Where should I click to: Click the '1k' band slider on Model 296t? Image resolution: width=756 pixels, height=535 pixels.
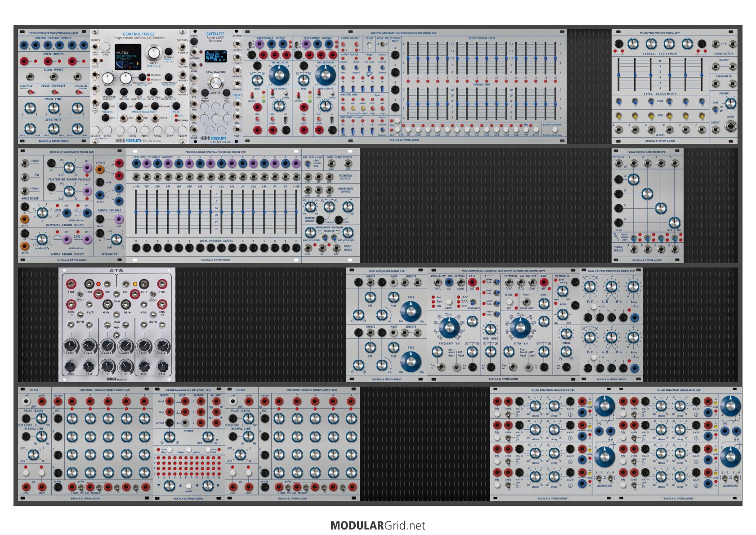tap(210, 211)
